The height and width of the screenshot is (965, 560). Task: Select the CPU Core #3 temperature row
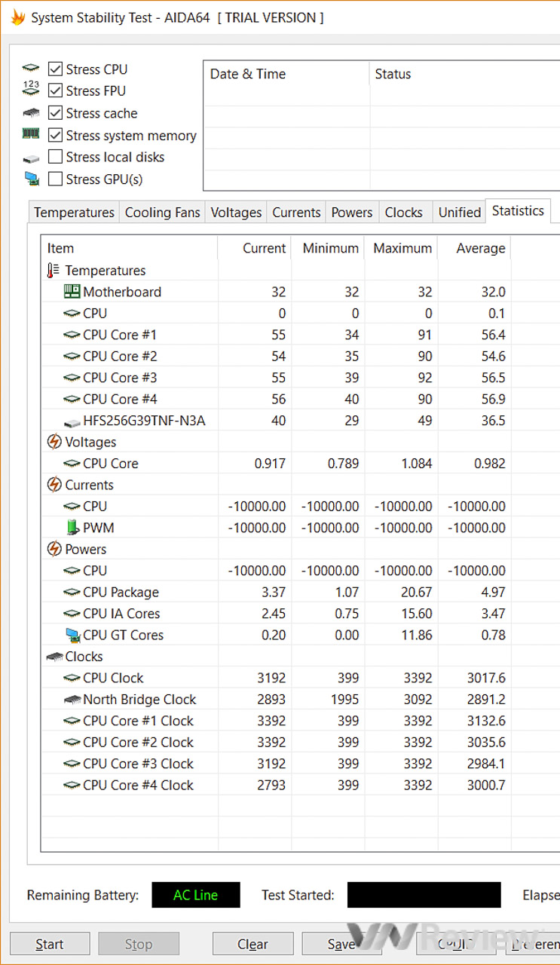tap(300, 377)
